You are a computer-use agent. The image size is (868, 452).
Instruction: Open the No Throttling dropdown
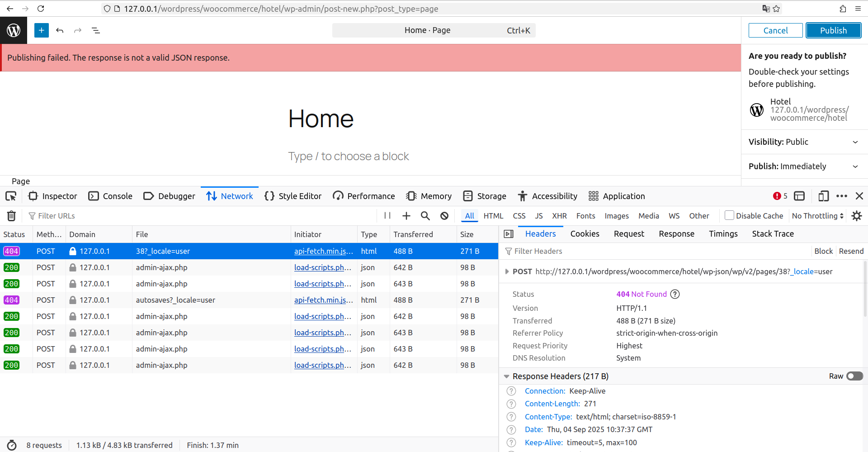click(818, 216)
